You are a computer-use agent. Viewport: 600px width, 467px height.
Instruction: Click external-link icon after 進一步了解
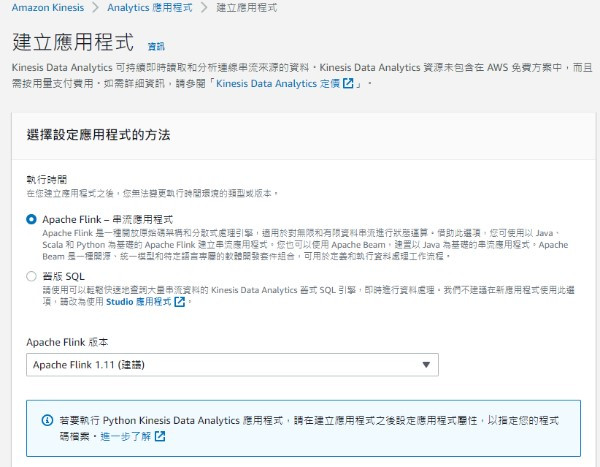click(x=160, y=436)
